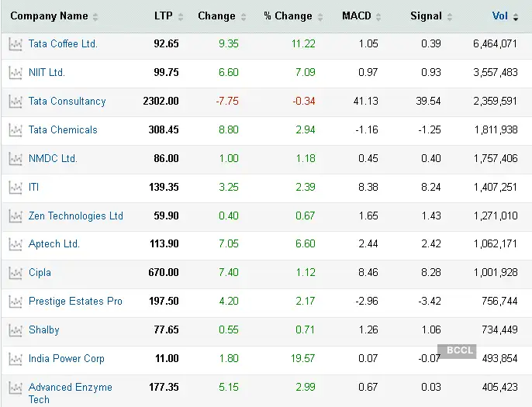Open the Advanced Enzyme Tech link
This screenshot has height=407, width=532.
point(70,393)
